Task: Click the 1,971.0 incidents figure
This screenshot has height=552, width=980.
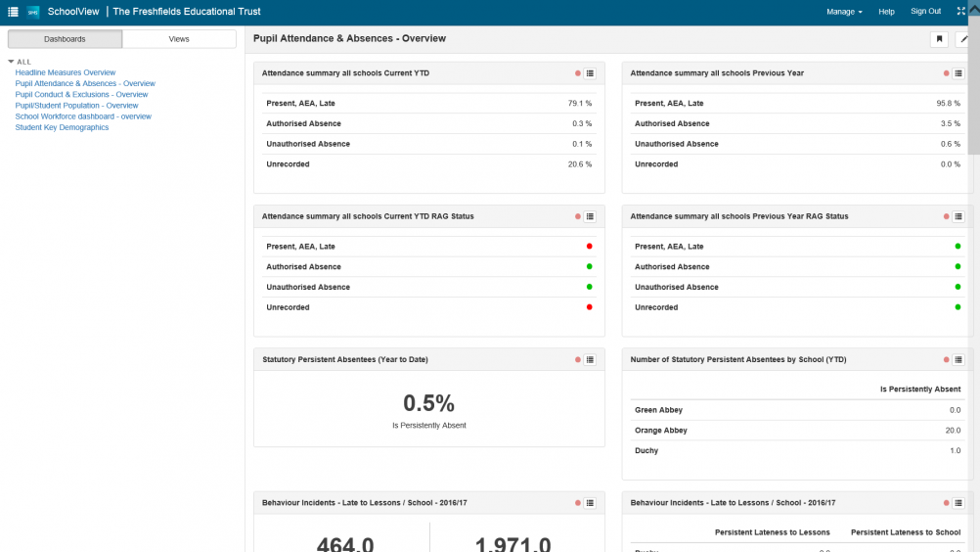Action: [x=513, y=544]
